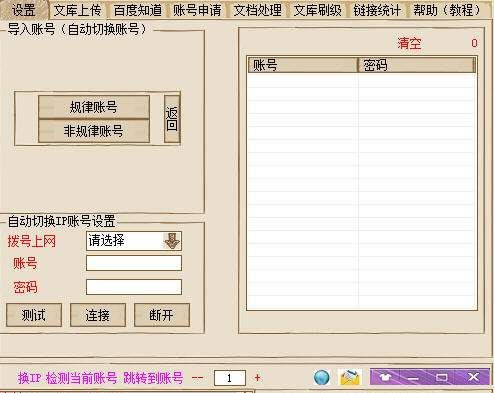Click the 密码 column header

[x=417, y=65]
